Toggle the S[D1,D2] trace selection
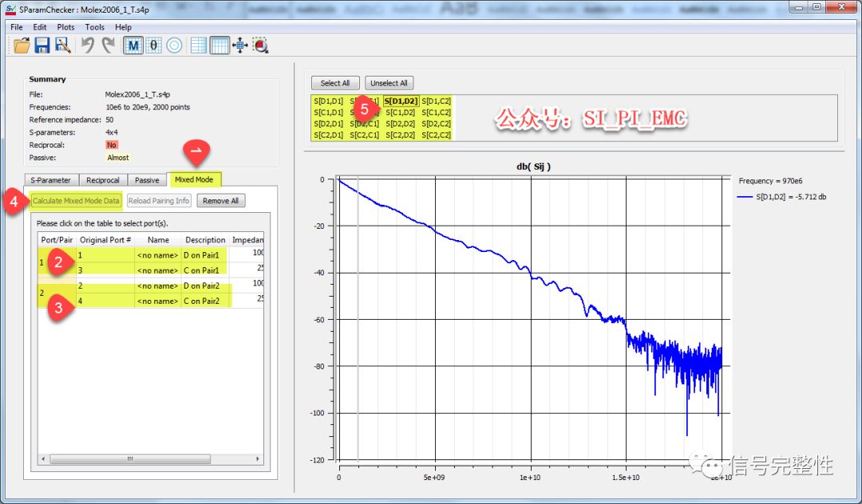Viewport: 862px width, 504px height. 401,101
